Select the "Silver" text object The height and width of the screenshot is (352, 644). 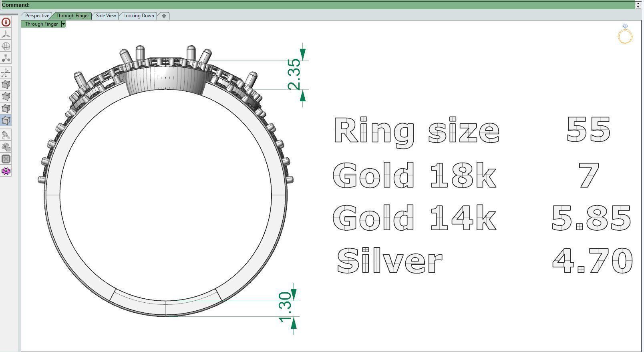coord(390,260)
